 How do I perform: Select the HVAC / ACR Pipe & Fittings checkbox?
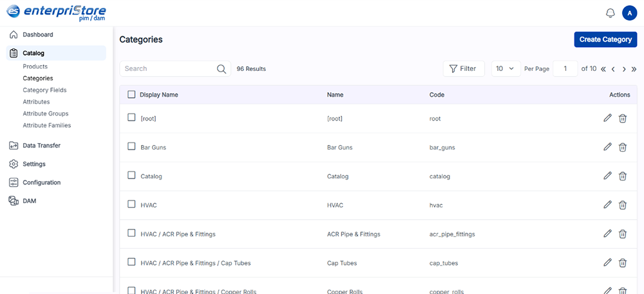point(131,233)
